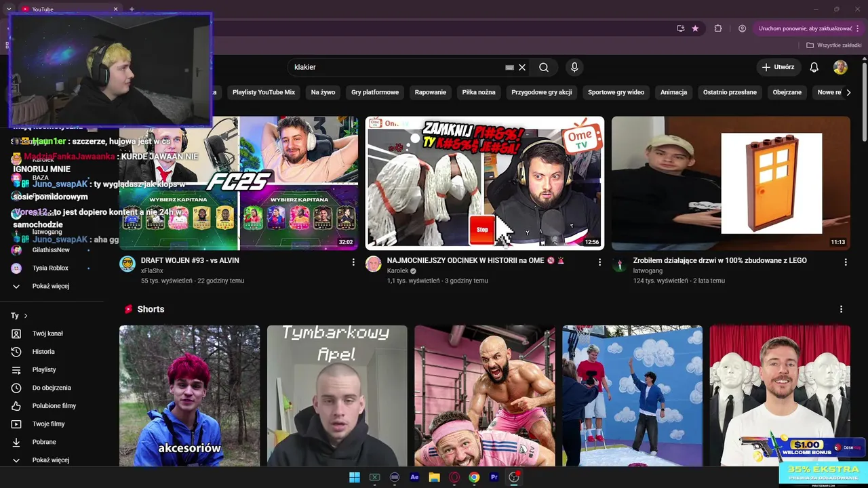Open the YouTube account avatar menu
The image size is (868, 488).
tap(840, 67)
